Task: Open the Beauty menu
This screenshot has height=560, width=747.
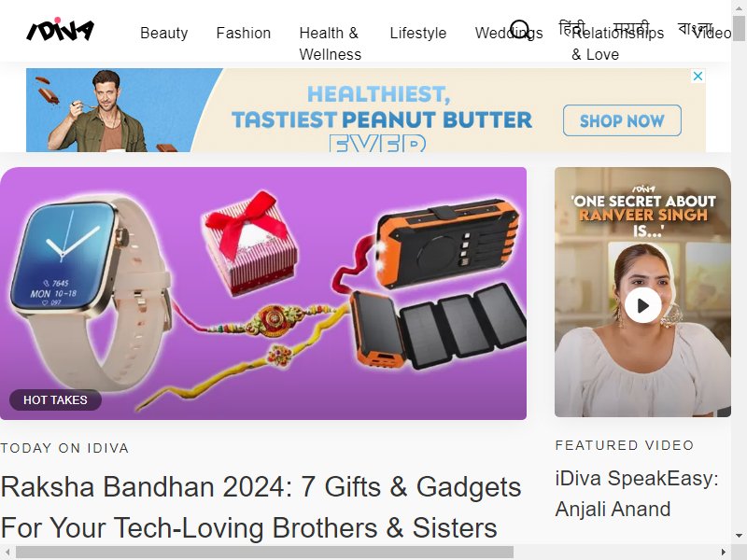Action: tap(164, 33)
